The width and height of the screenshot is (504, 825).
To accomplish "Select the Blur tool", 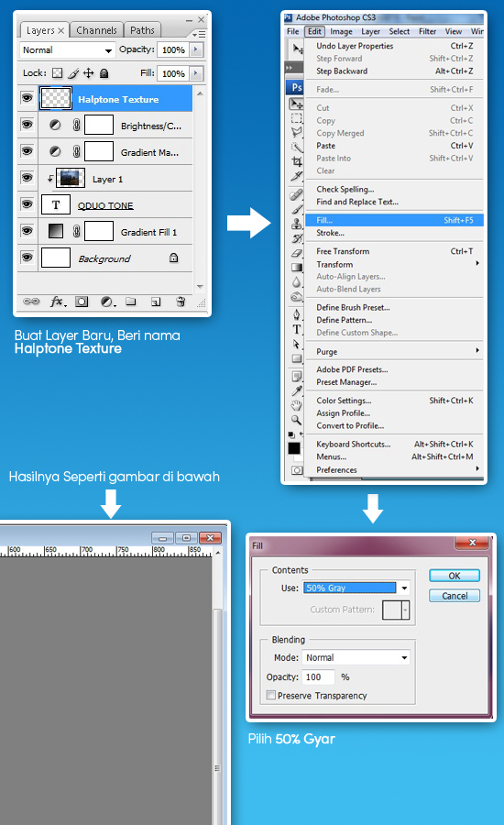I will pyautogui.click(x=297, y=281).
